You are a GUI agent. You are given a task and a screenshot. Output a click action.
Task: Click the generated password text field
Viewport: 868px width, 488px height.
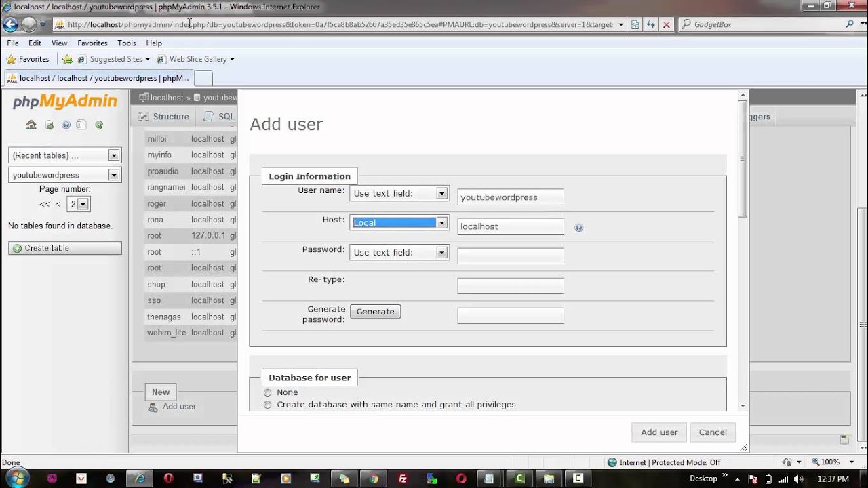(x=511, y=316)
